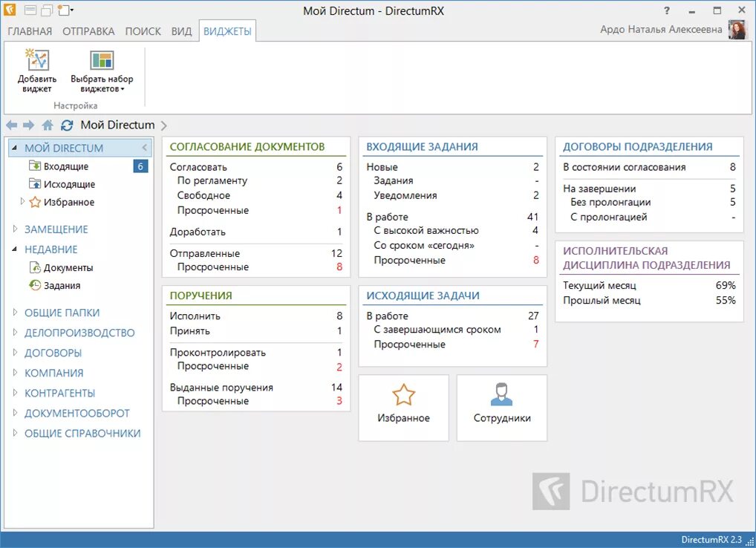The height and width of the screenshot is (548, 756).
Task: Expand the ДОКУМЕНТООБОРОТ section
Action: click(15, 413)
